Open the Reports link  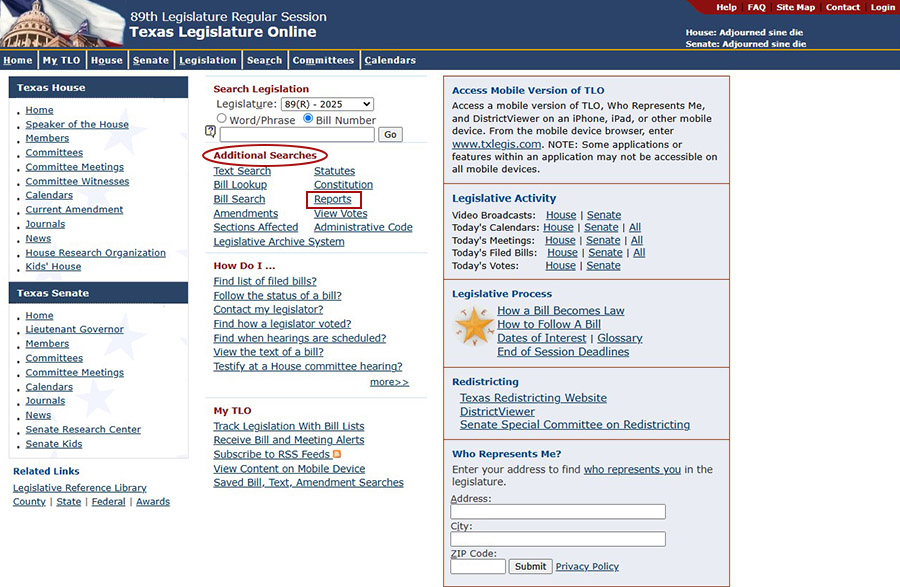(333, 199)
